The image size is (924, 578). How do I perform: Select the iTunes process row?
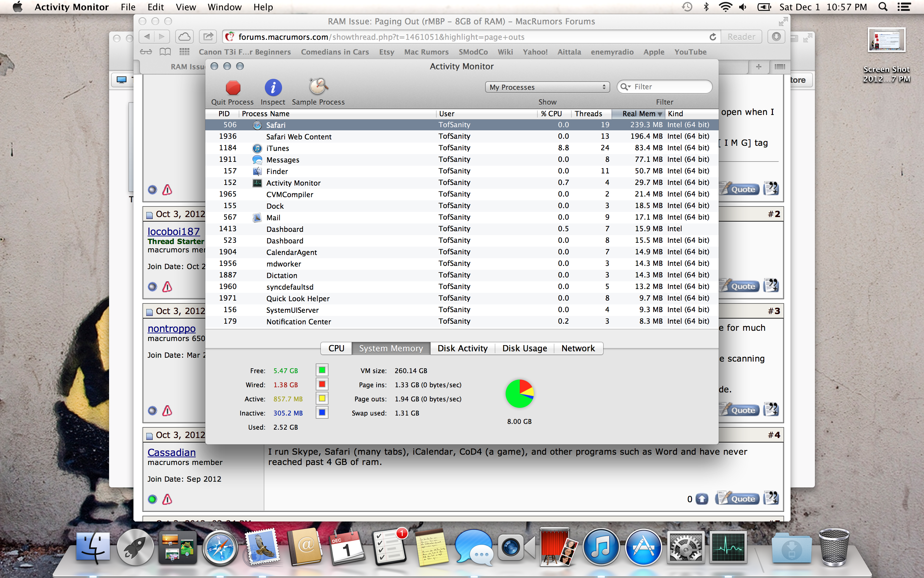click(x=462, y=148)
